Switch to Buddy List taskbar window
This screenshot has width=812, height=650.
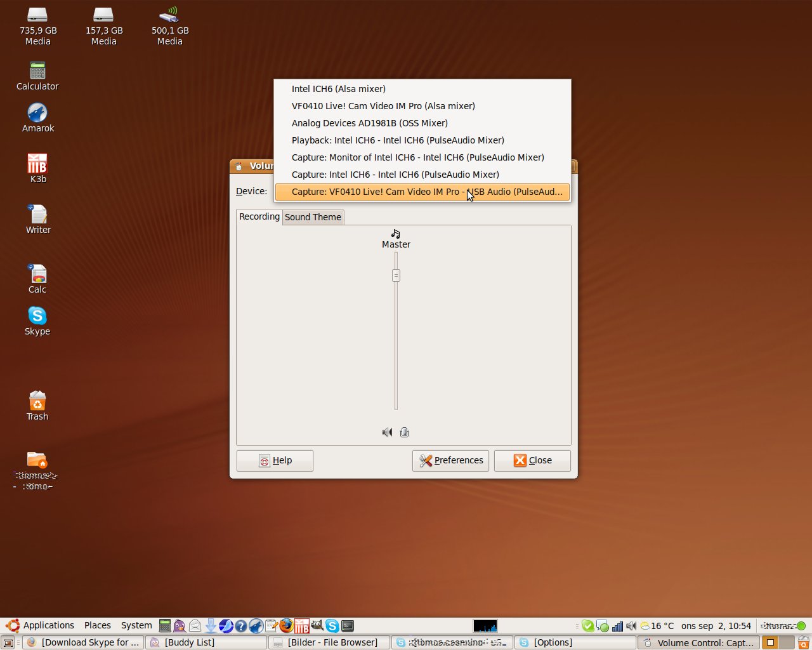(206, 642)
